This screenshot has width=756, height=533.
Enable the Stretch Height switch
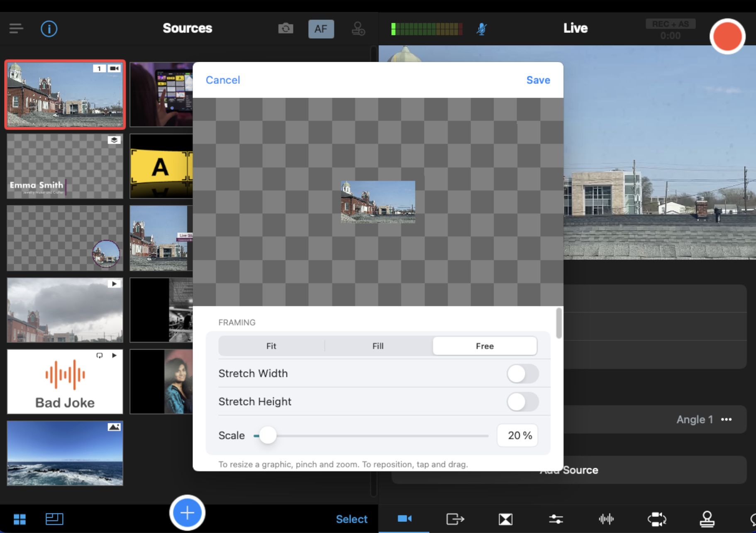pyautogui.click(x=522, y=402)
